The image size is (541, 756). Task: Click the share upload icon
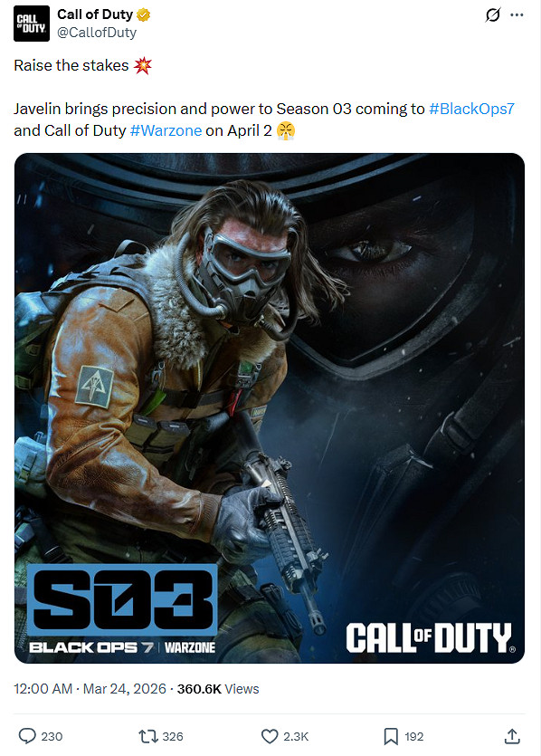point(512,736)
